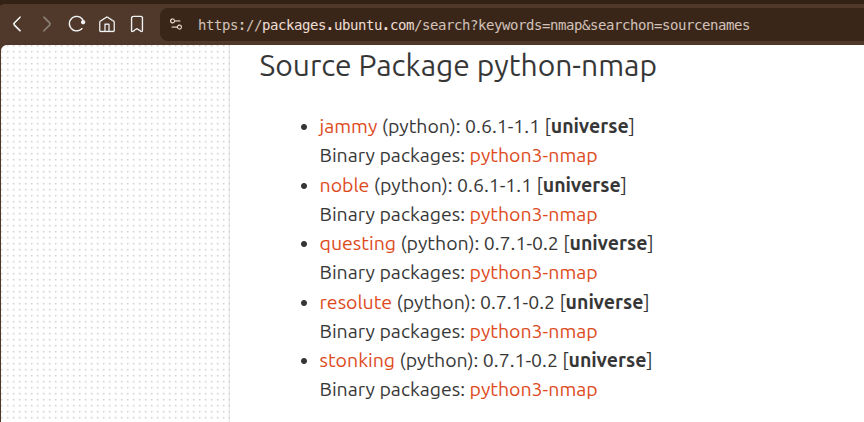Open the resolute release link
The width and height of the screenshot is (864, 422).
(355, 302)
